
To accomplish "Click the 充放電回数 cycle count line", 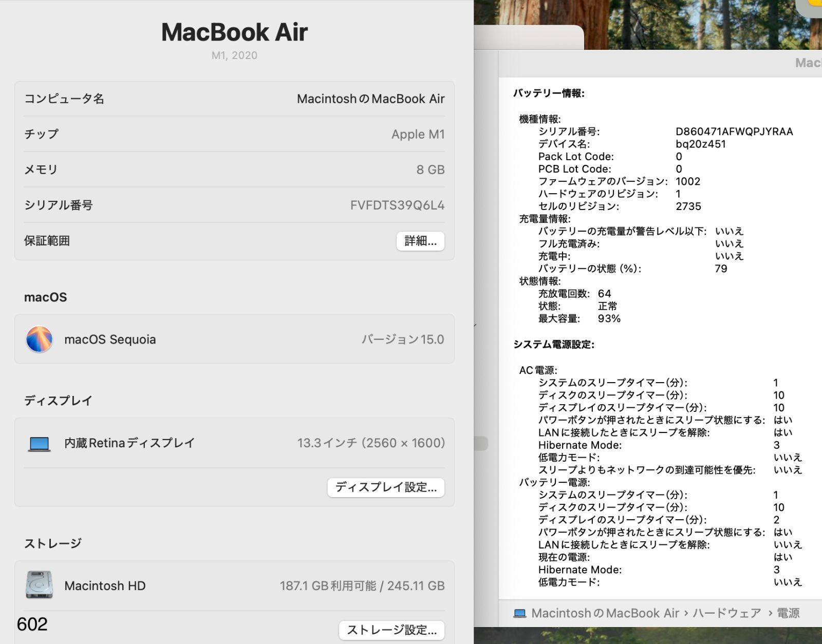I will pos(574,294).
